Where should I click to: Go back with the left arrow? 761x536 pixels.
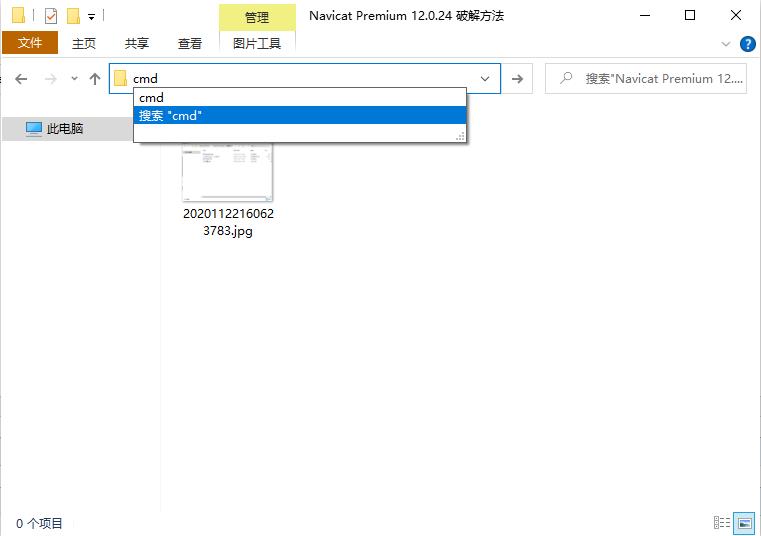(x=21, y=79)
